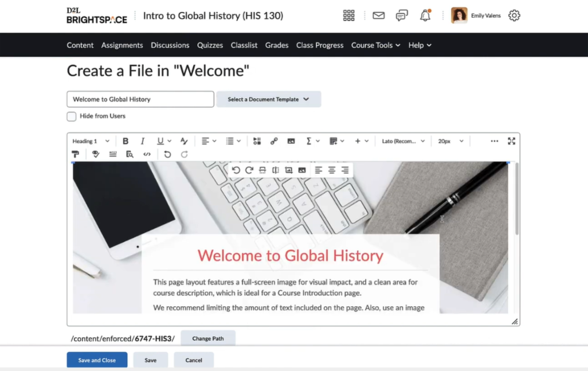
Task: Click the D2L Brightspace logo
Action: coord(97,15)
